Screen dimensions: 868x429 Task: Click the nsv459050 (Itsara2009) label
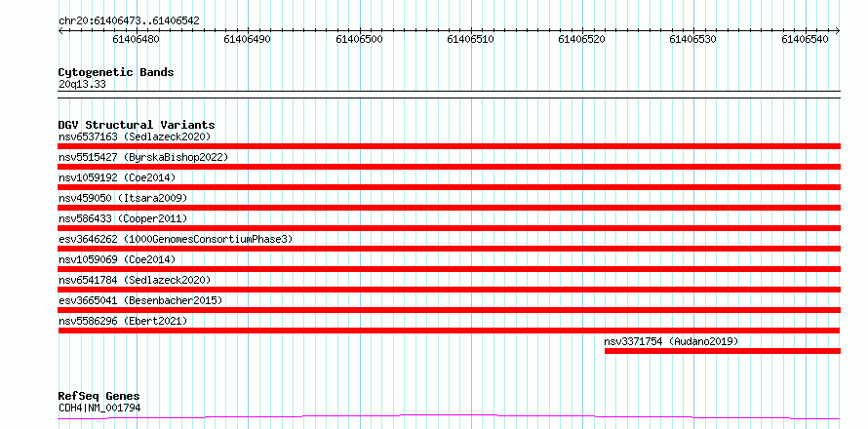click(123, 198)
